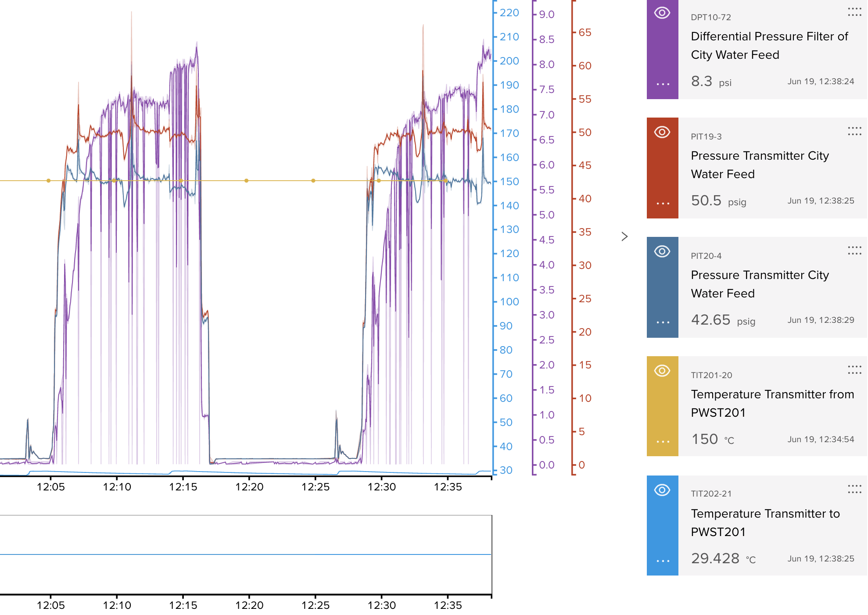Open the three-dot menu on yellow TIT201-20 swatch

click(663, 442)
